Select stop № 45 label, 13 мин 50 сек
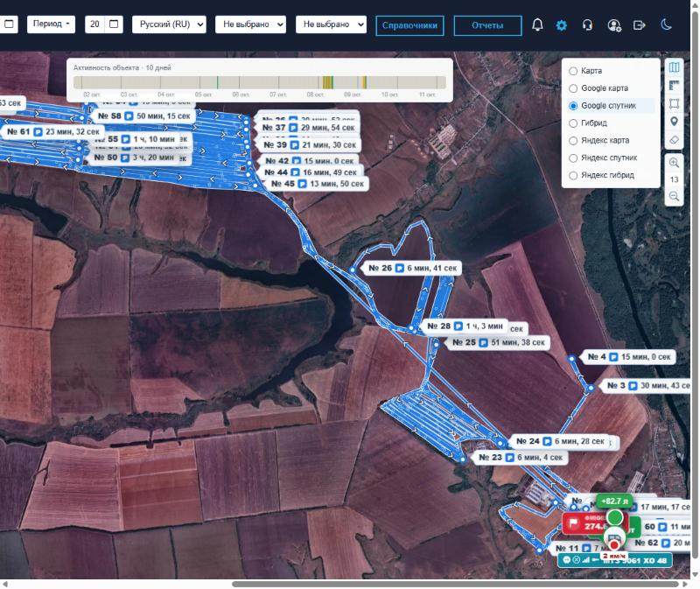The height and width of the screenshot is (589, 700). [x=317, y=184]
